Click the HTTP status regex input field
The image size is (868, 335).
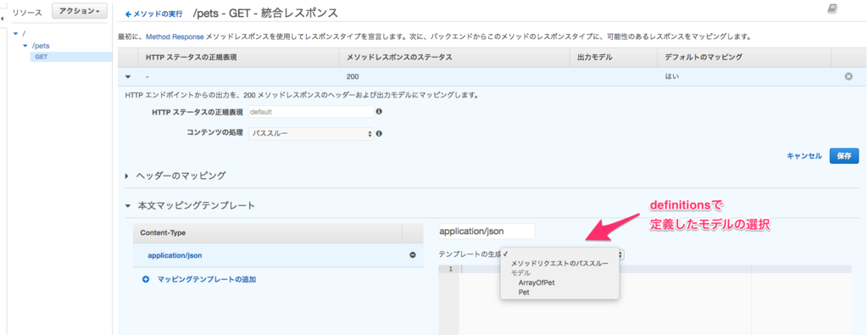(x=310, y=111)
